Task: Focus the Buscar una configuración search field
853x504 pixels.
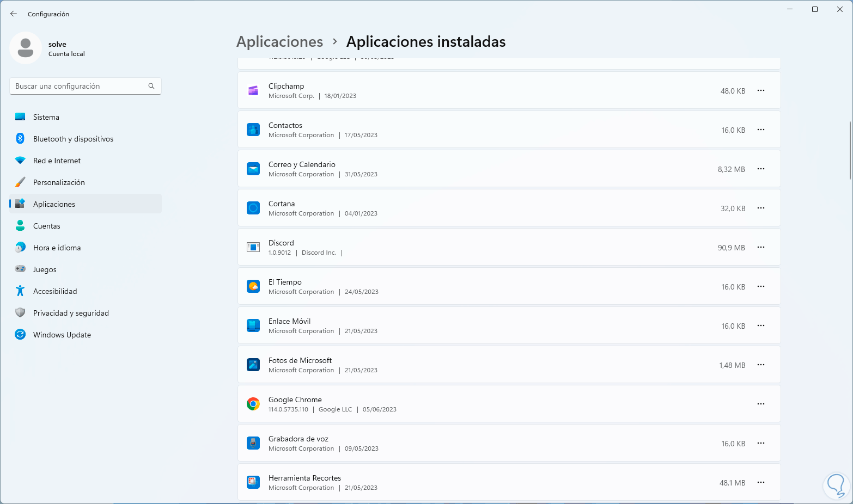Action: click(81, 86)
